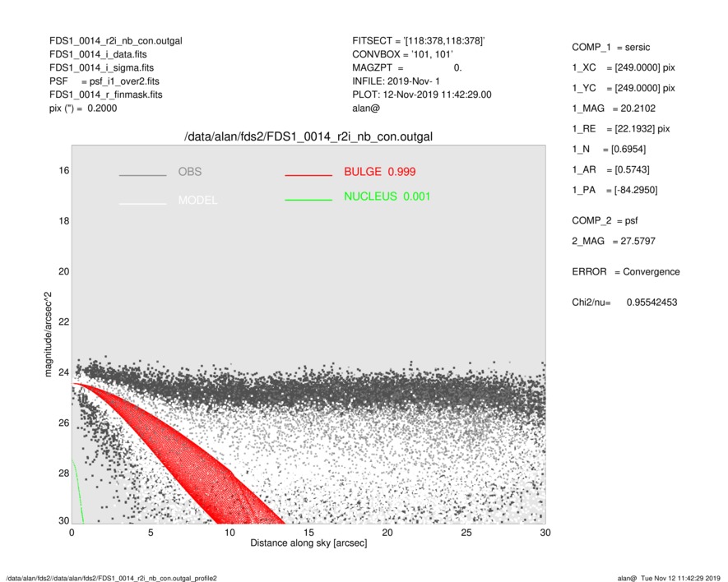
Task: Click the MODEL legend label
Action: [x=197, y=201]
